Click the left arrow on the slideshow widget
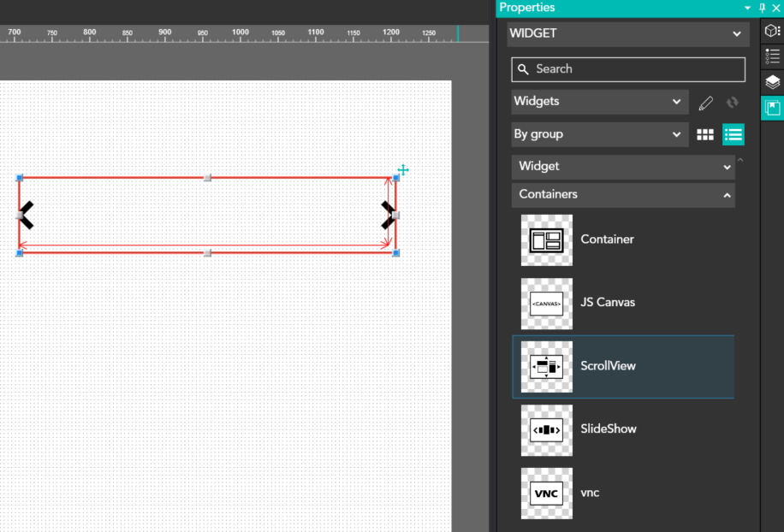 pyautogui.click(x=27, y=216)
